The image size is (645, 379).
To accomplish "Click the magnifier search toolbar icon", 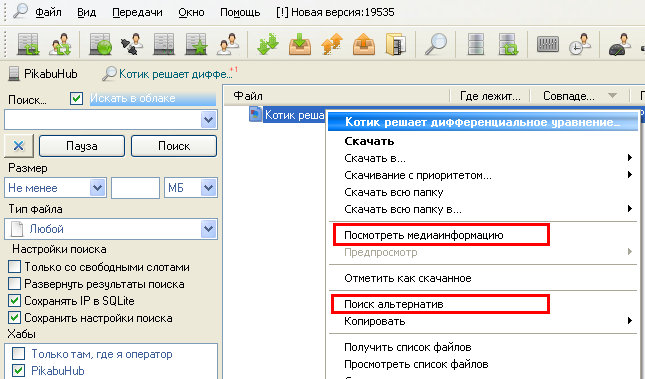I will (436, 44).
